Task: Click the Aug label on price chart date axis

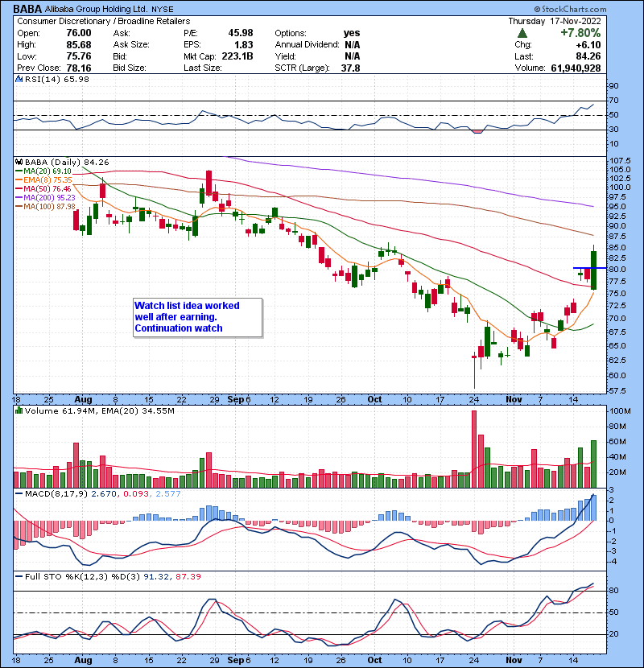Action: [x=83, y=400]
